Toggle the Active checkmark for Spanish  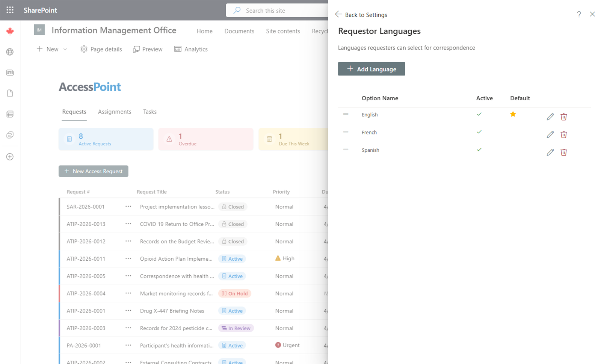tap(479, 150)
